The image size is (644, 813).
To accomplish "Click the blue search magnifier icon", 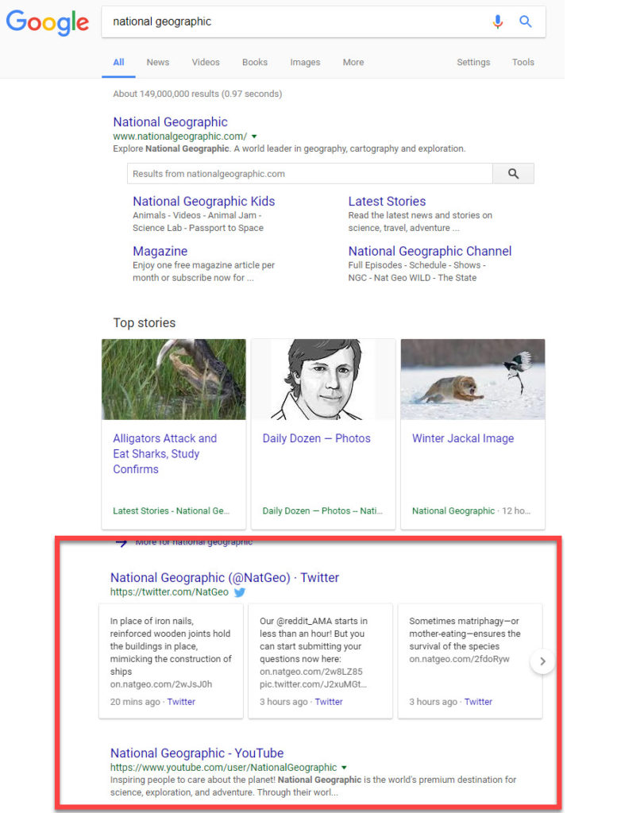I will (525, 21).
